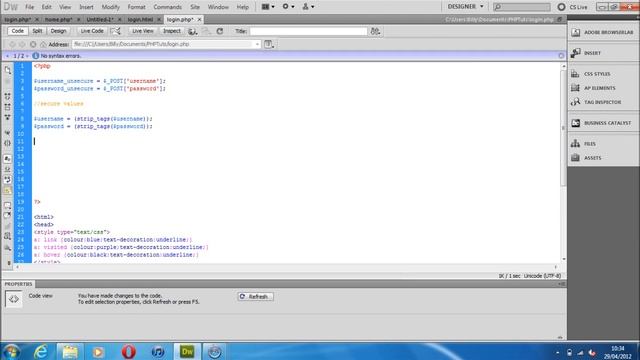Click the Open Documents icon in coding toolbar
Viewport: 640px width, 360px height.
pos(7,70)
